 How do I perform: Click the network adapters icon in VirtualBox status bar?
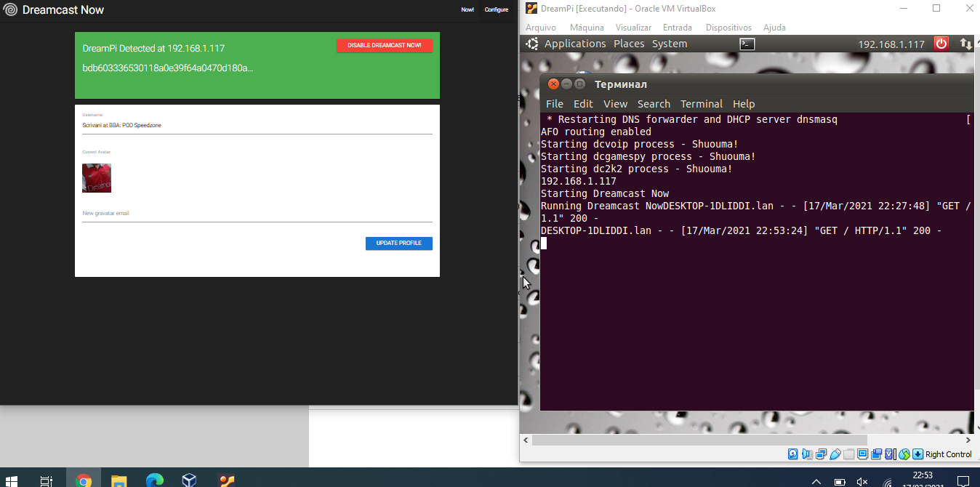click(822, 454)
